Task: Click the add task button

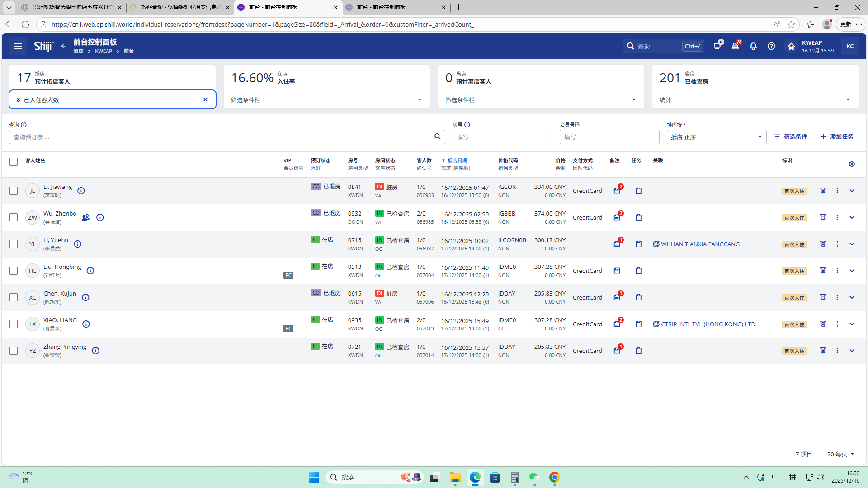Action: point(837,136)
